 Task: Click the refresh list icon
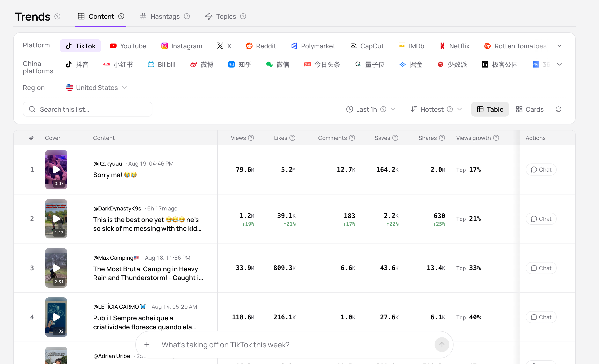pyautogui.click(x=558, y=109)
